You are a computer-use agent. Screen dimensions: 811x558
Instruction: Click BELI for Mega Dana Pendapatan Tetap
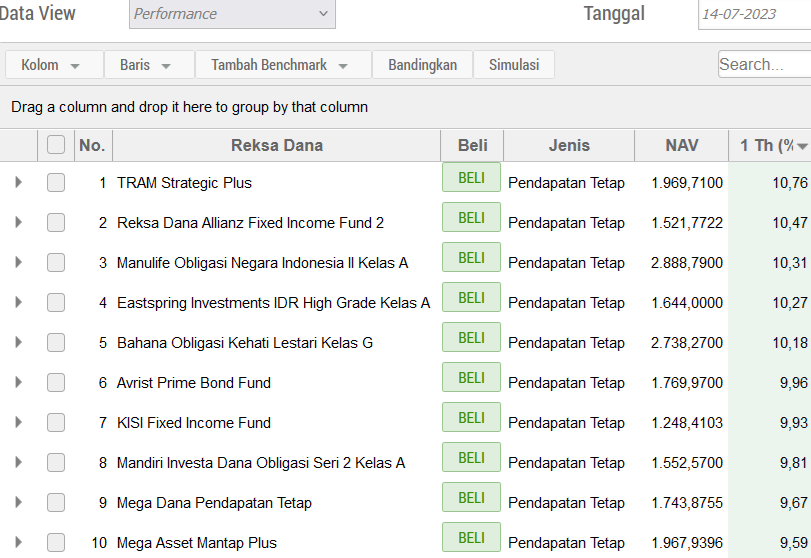pyautogui.click(x=471, y=497)
